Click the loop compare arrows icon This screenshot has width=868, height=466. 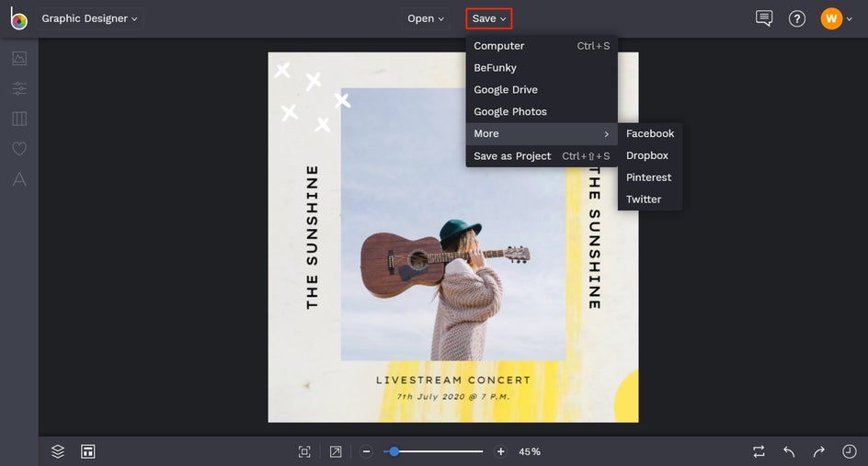pyautogui.click(x=759, y=451)
